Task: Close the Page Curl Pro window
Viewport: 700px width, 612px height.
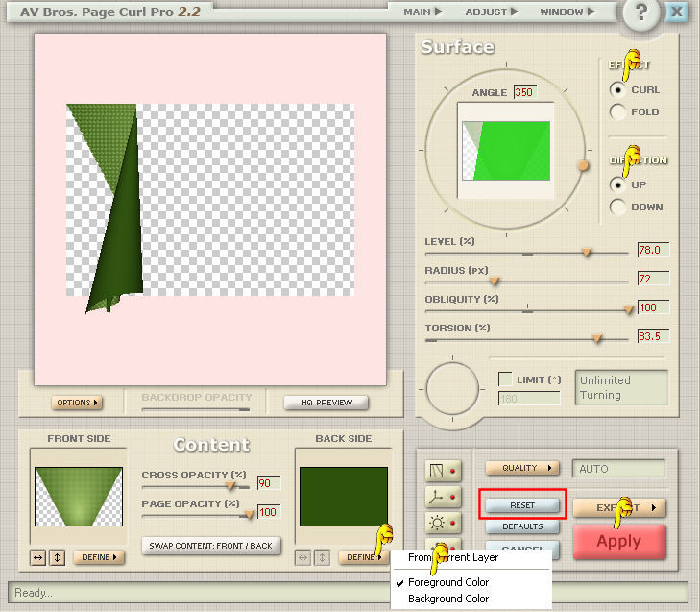Action: click(x=677, y=12)
